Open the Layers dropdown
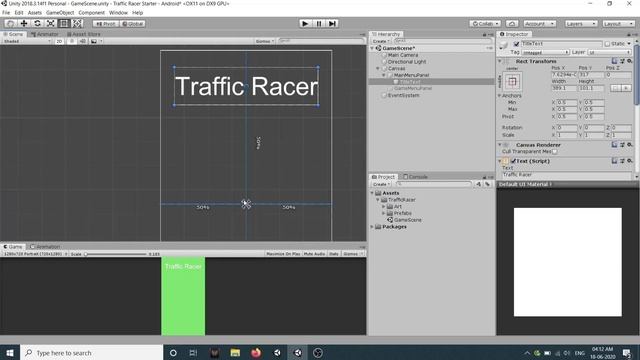This screenshot has width=640, height=360. (581, 24)
